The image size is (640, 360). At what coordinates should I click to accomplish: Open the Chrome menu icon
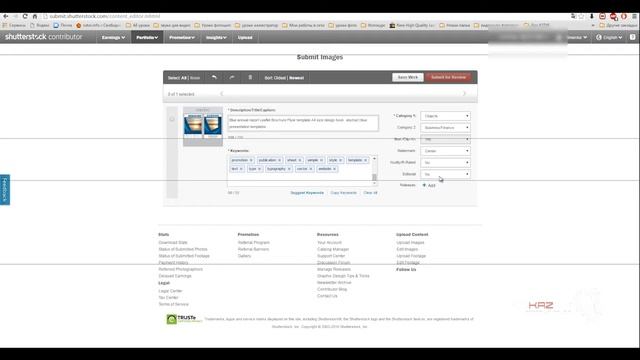634,16
